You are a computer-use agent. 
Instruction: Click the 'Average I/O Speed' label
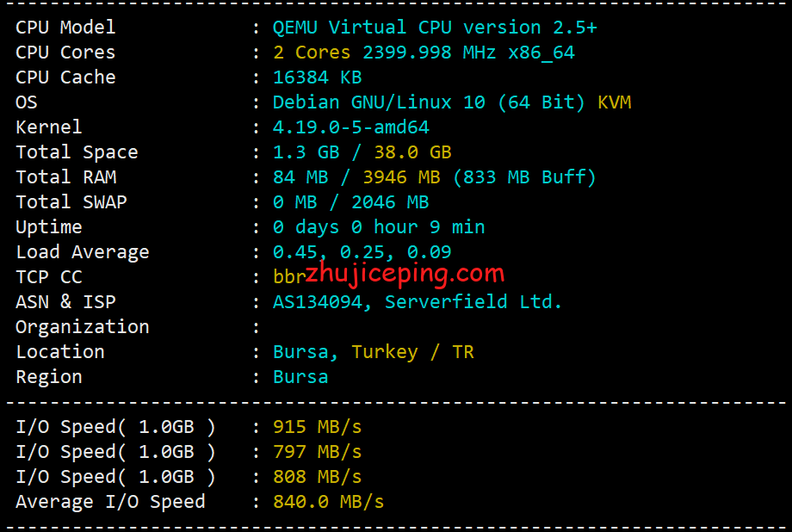click(x=110, y=502)
